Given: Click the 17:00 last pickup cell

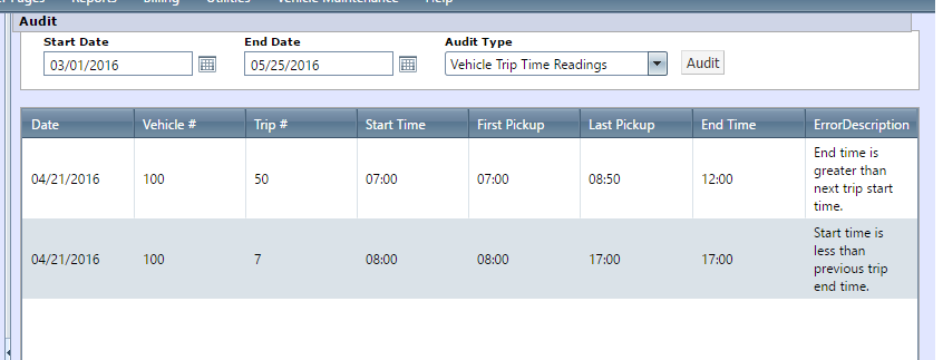Looking at the screenshot, I should 636,259.
